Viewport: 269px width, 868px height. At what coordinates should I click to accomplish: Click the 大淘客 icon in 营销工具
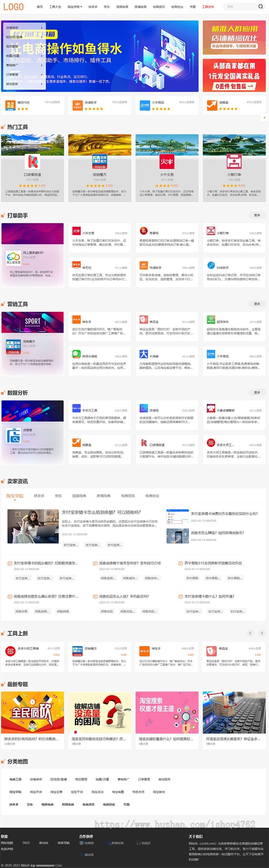point(143,354)
